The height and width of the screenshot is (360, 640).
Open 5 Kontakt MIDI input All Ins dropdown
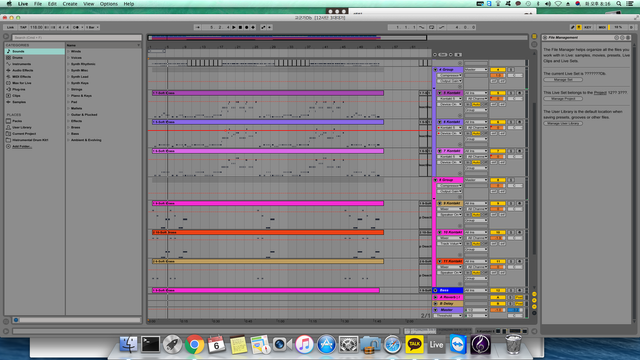point(476,93)
